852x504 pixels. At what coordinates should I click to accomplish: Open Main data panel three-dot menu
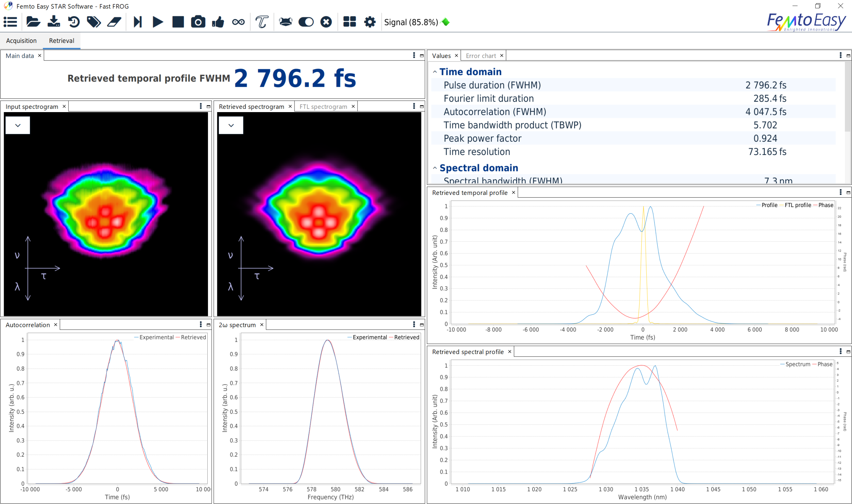[414, 55]
